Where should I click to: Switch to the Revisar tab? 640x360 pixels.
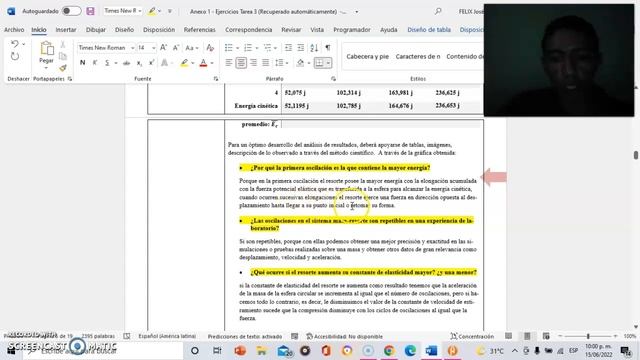pos(291,30)
